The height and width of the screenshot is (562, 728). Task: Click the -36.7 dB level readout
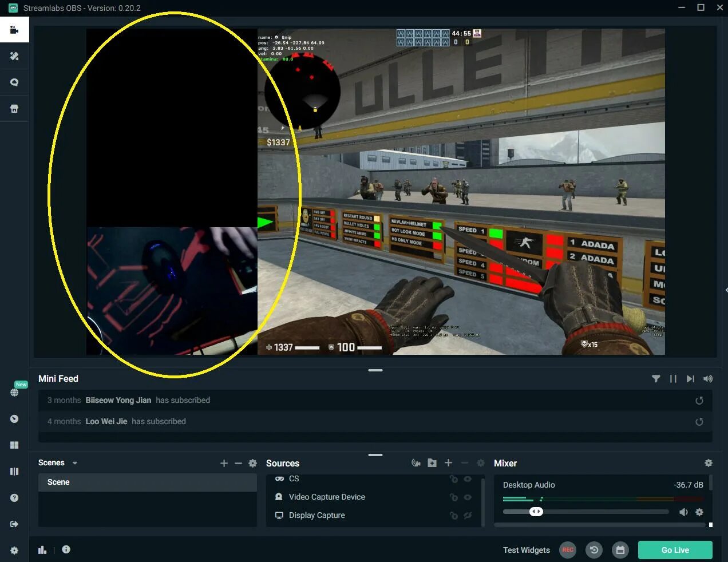point(689,485)
